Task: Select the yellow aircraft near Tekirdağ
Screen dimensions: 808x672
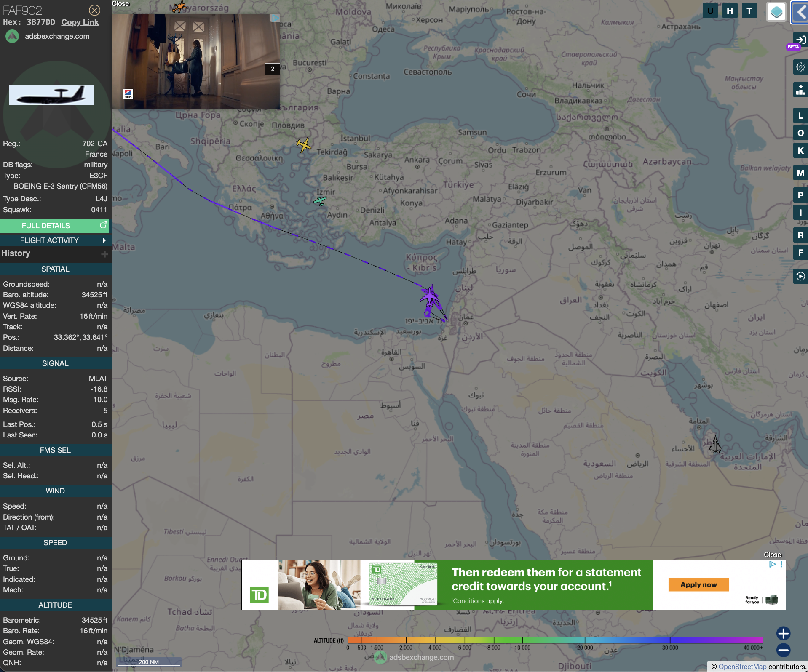Action: point(303,145)
